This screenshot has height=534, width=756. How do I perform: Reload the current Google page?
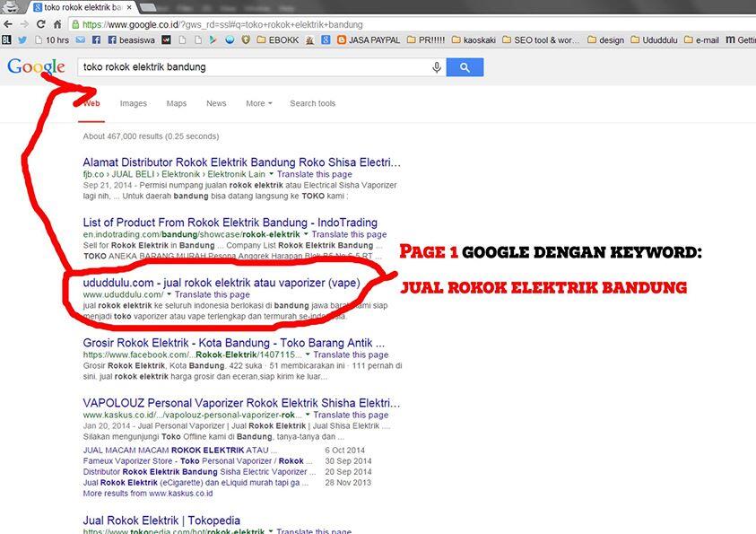pos(41,24)
